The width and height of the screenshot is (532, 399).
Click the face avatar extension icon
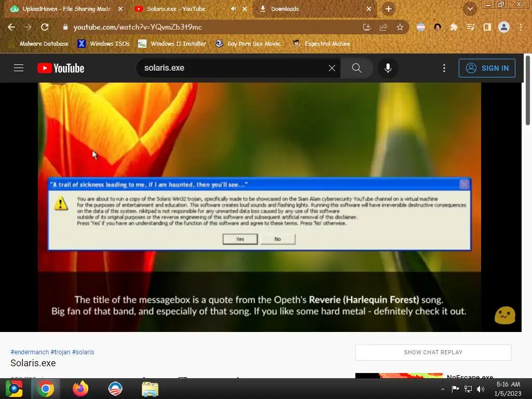pos(437,27)
